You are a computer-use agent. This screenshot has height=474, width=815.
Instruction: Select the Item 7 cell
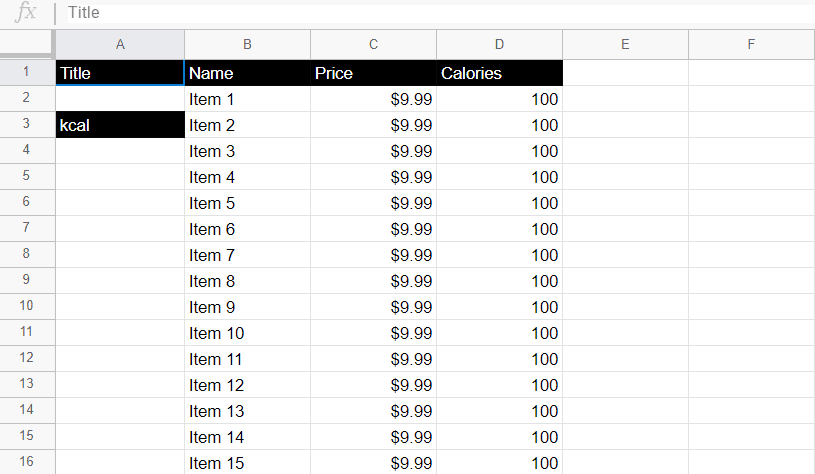247,255
